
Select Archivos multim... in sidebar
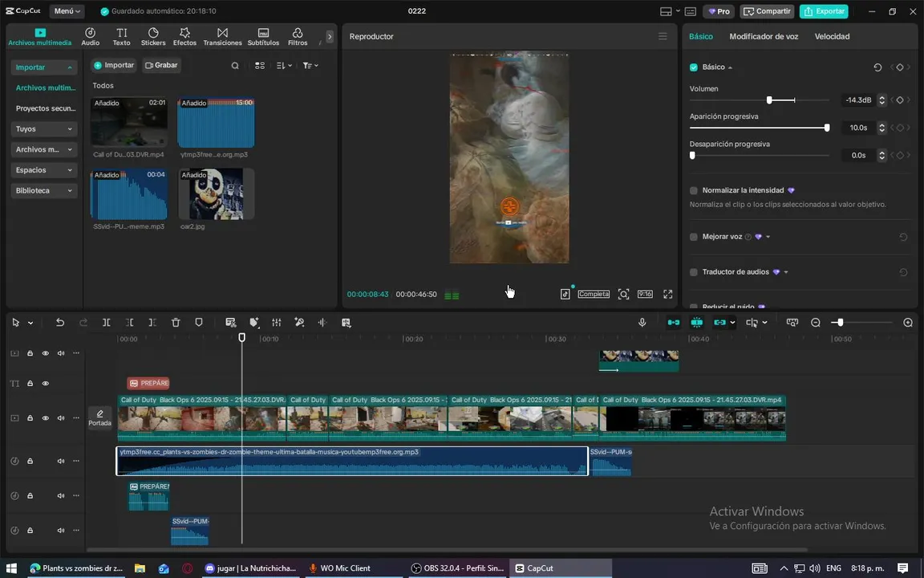[46, 88]
